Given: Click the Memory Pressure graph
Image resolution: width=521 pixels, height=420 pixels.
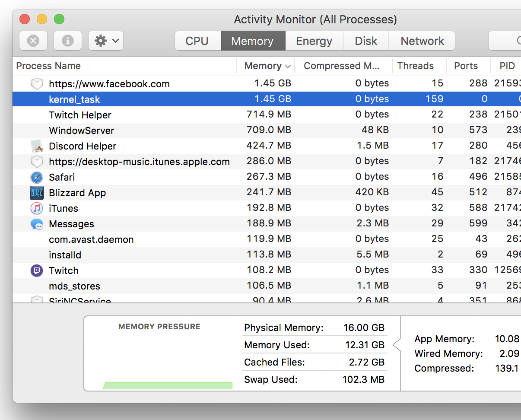Looking at the screenshot, I should [159, 353].
